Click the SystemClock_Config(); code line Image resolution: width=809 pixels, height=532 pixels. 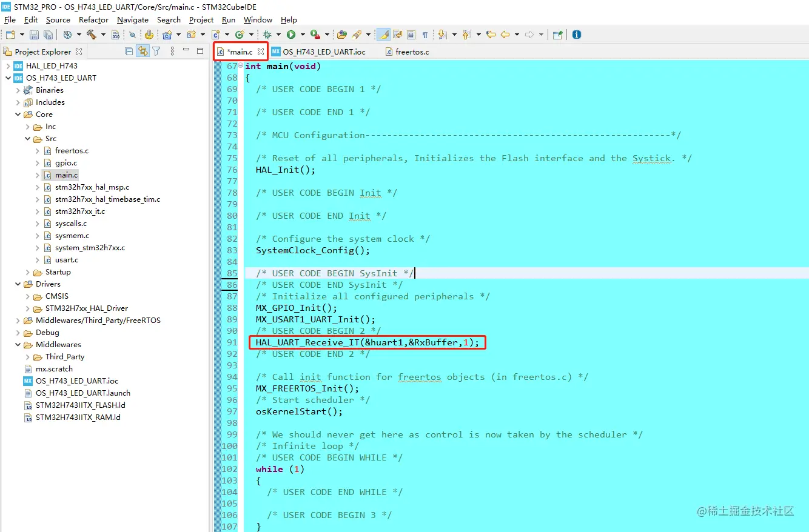[x=312, y=250]
